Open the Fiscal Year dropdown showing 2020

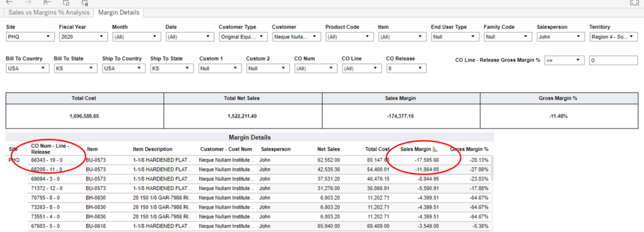[x=83, y=36]
